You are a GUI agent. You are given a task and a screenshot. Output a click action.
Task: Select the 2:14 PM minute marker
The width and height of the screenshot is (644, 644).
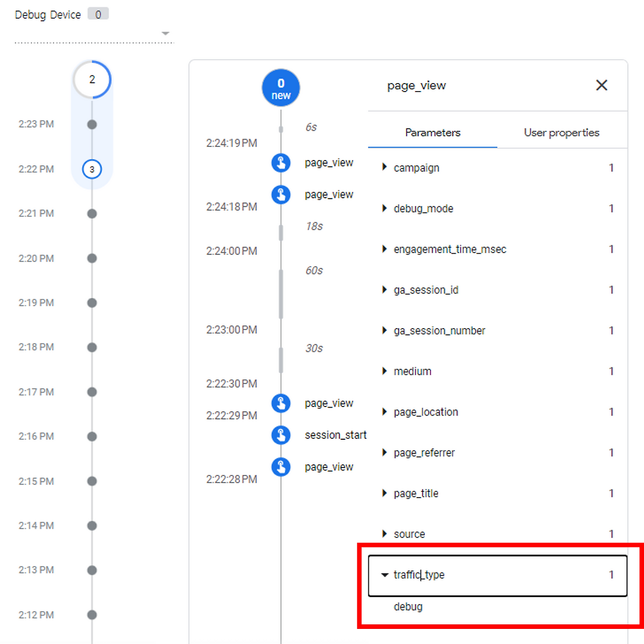click(92, 526)
